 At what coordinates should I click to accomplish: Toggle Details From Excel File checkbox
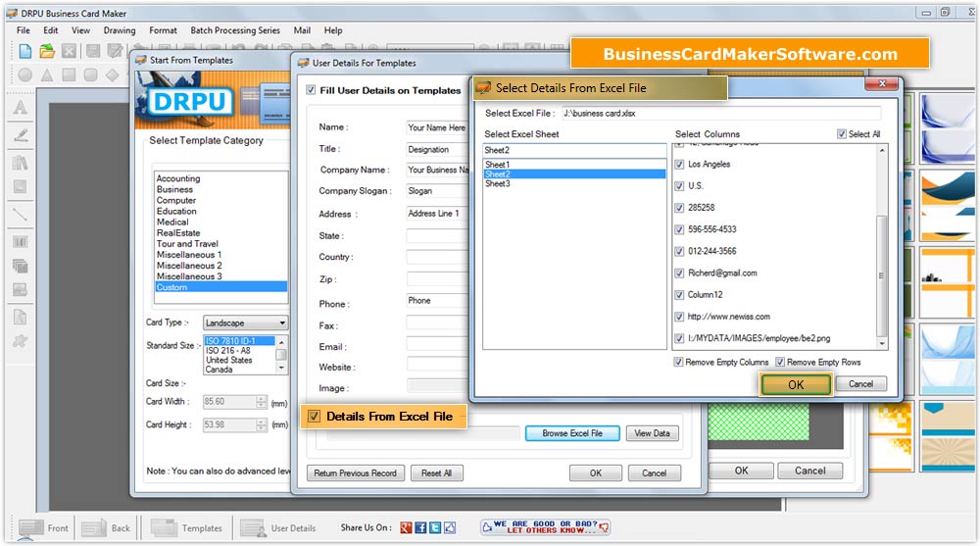pyautogui.click(x=315, y=417)
